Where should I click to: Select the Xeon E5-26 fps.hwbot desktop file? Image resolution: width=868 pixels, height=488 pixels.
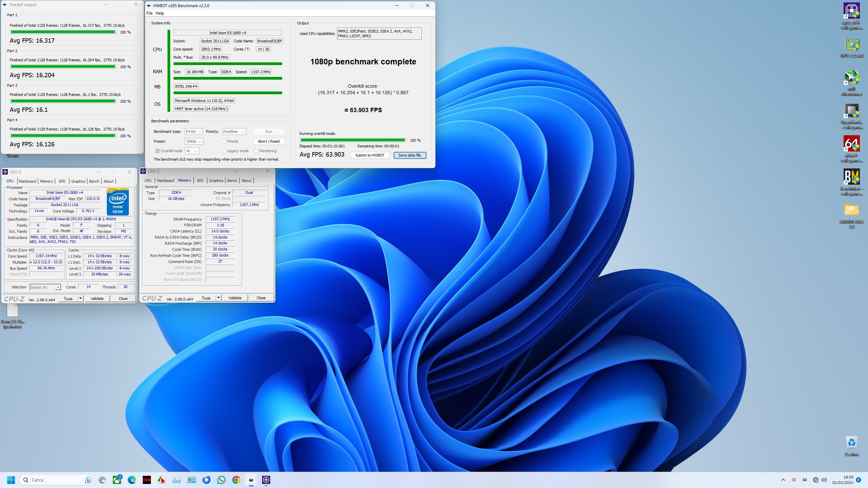(x=13, y=316)
